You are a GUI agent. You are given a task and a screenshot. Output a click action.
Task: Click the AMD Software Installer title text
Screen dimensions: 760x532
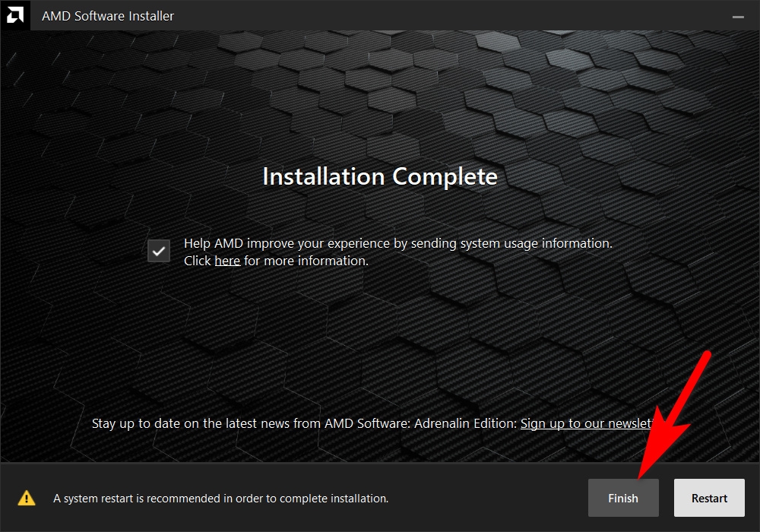pyautogui.click(x=107, y=15)
